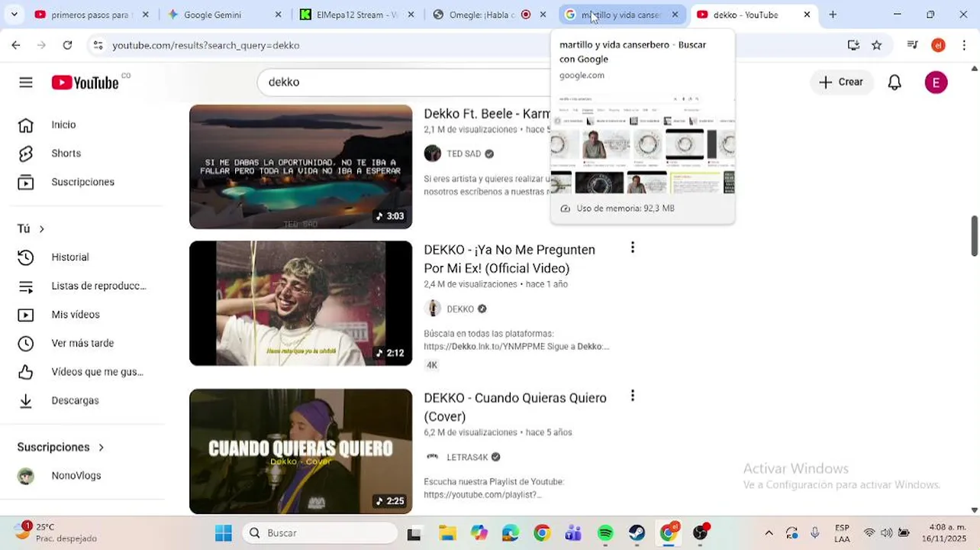Open the notifications bell
This screenshot has height=550, width=980.
click(895, 82)
